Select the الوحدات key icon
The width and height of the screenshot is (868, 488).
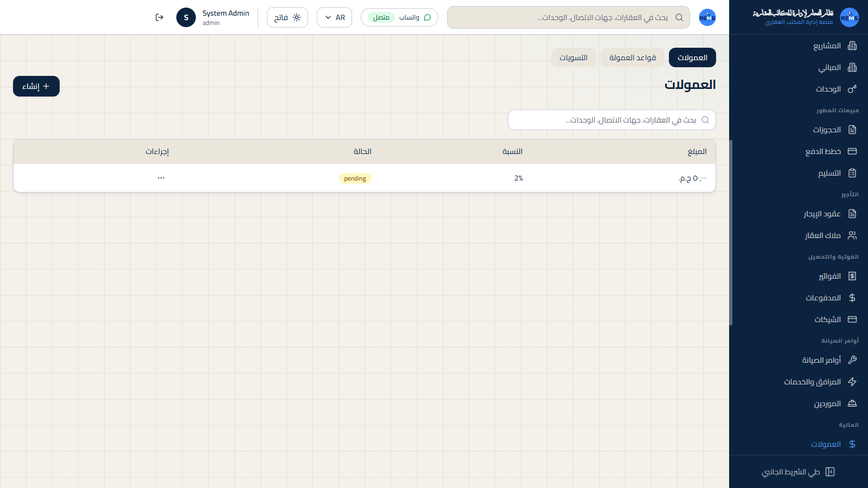[x=852, y=89]
